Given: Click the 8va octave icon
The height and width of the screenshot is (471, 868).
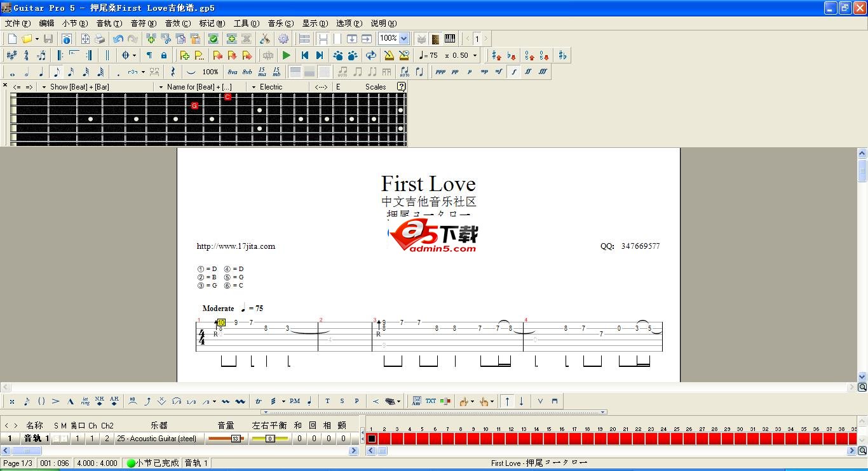Looking at the screenshot, I should [x=233, y=72].
